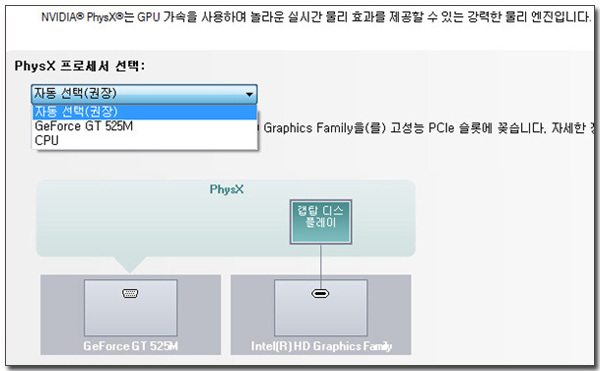
Task: Click the VGA connector icon on GeForce box
Action: click(x=130, y=293)
